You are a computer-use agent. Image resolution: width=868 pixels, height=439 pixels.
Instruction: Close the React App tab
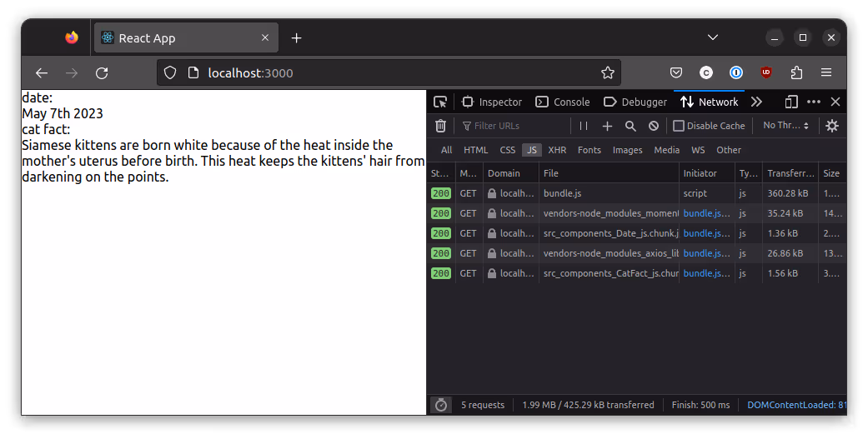pyautogui.click(x=265, y=37)
